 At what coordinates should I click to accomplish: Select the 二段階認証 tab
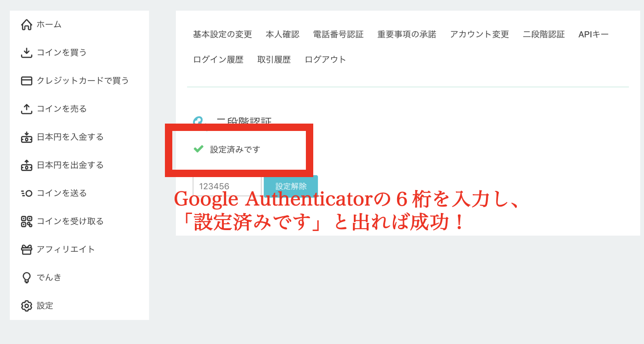pos(544,35)
